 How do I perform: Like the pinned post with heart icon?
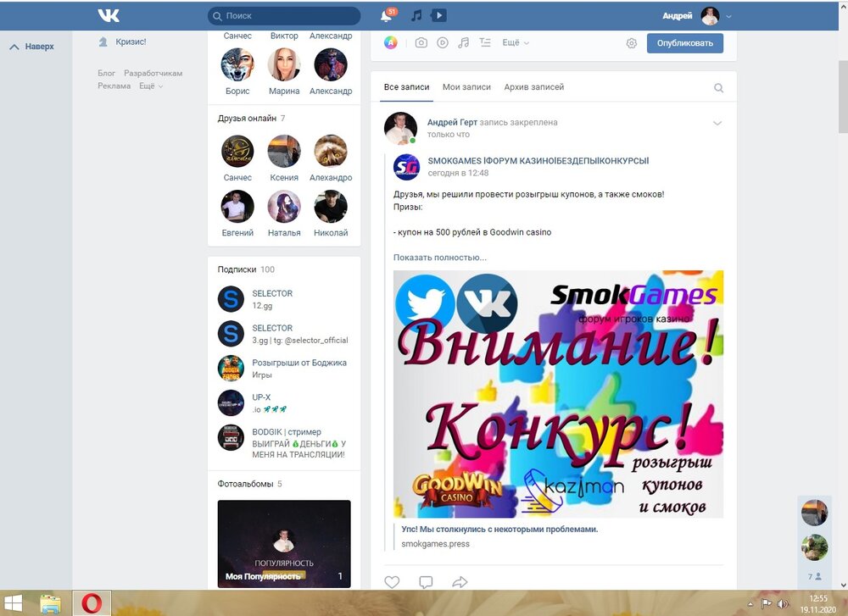click(392, 582)
